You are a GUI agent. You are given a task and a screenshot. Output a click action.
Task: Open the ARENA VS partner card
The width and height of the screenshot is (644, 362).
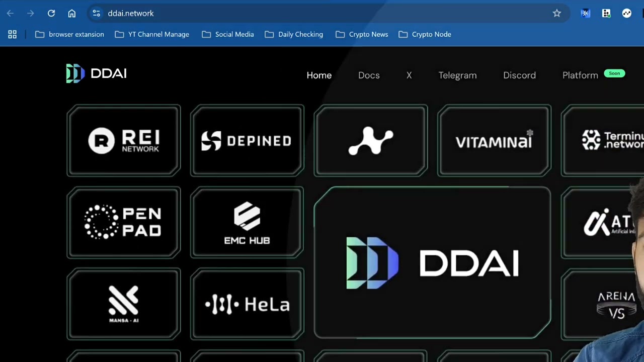coord(599,304)
